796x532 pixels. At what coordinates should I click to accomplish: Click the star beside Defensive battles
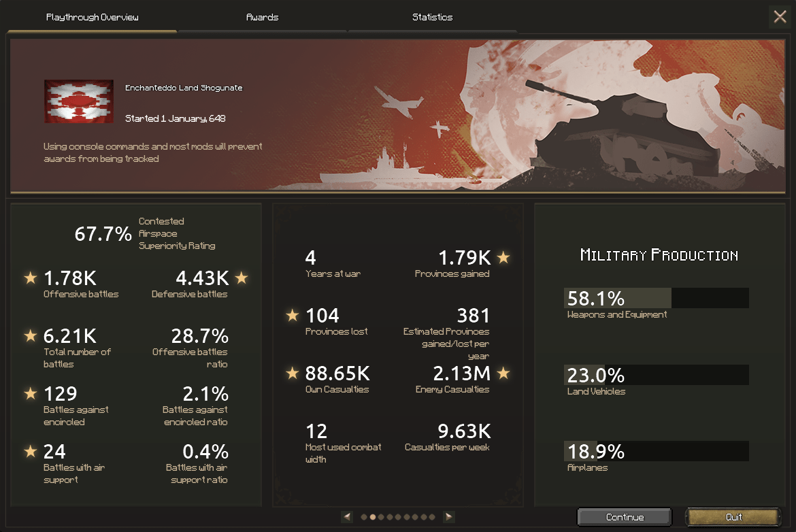click(242, 278)
